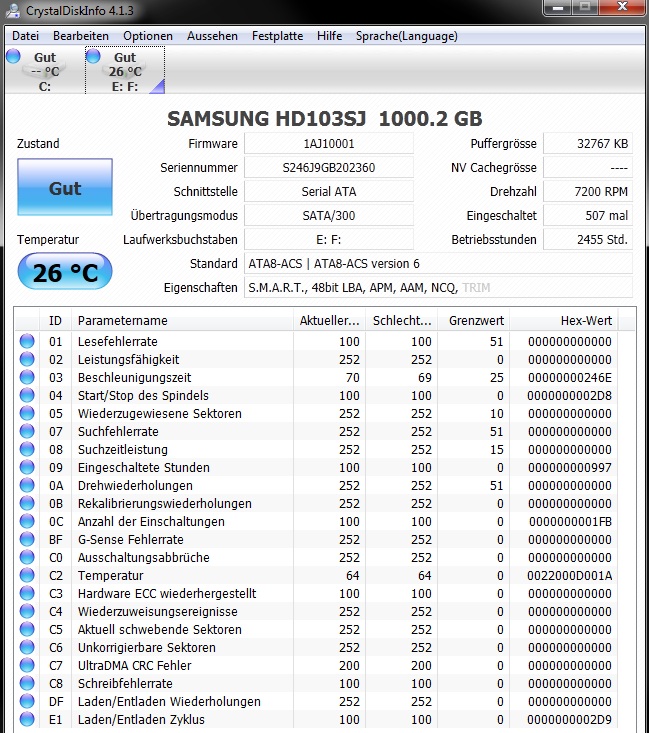Viewport: 649px width, 733px height.
Task: Click the Schlecht... column header
Action: coord(402,320)
